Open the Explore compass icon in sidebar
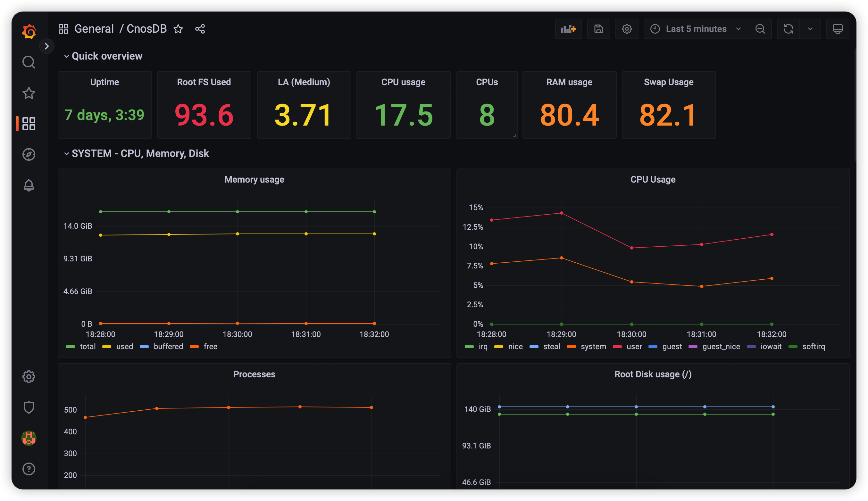 (x=29, y=154)
